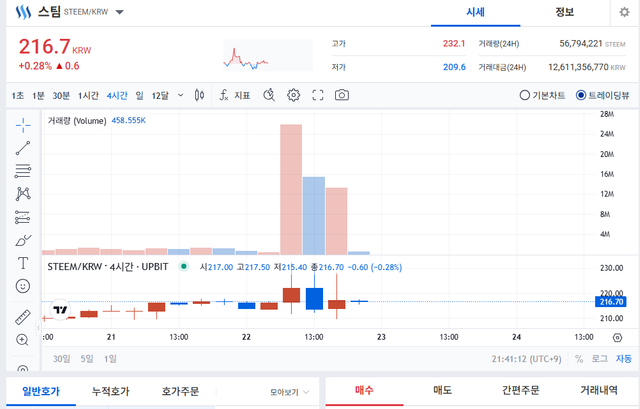Switch to the 정보 tab
Image resolution: width=640 pixels, height=409 pixels.
point(564,12)
